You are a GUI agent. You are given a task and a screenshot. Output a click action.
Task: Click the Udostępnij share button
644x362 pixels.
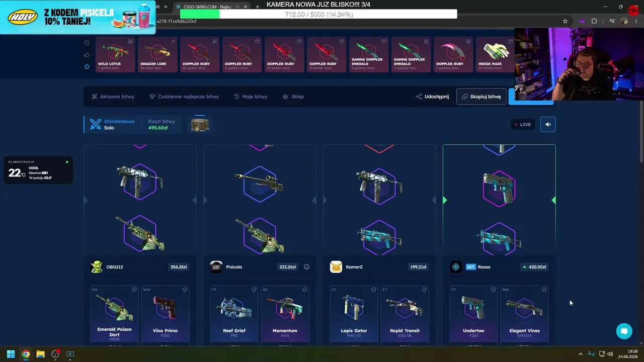[x=433, y=97]
